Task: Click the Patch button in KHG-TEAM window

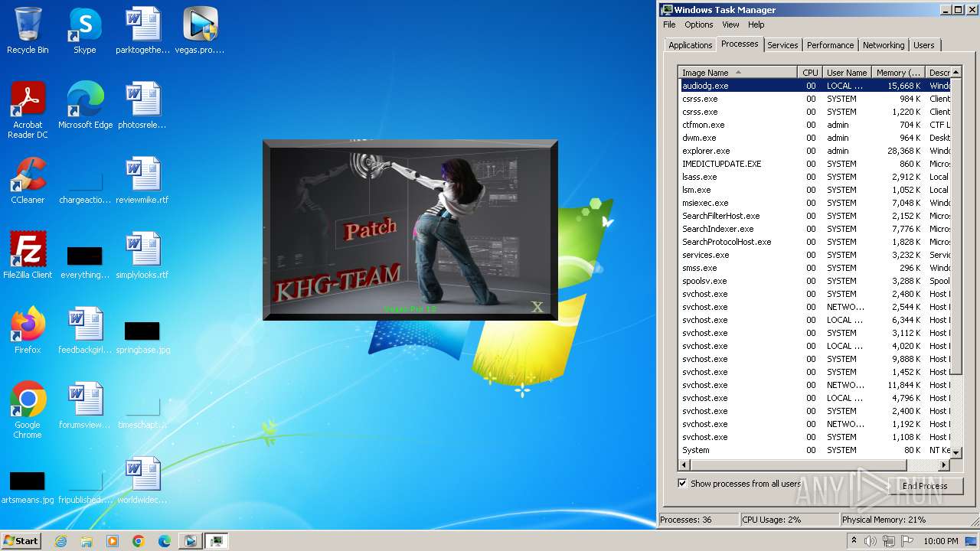Action: click(x=371, y=229)
